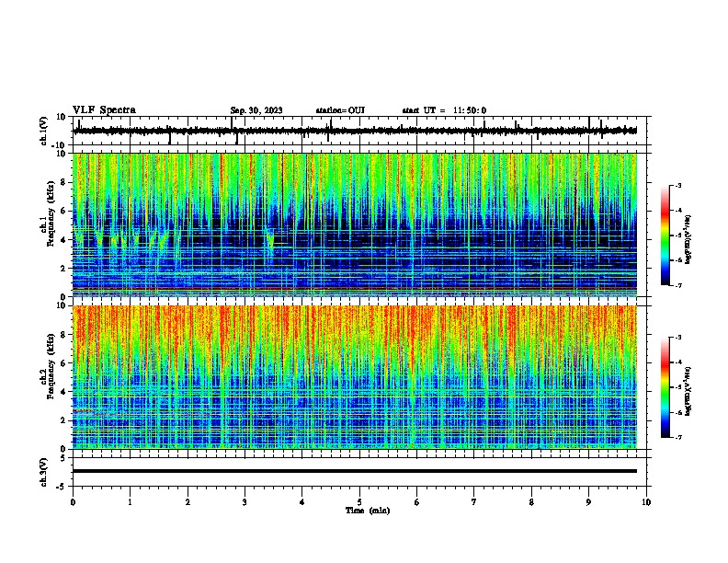This screenshot has height=563, width=728.
Task: Click time axis tick label "4"
Action: click(x=302, y=502)
